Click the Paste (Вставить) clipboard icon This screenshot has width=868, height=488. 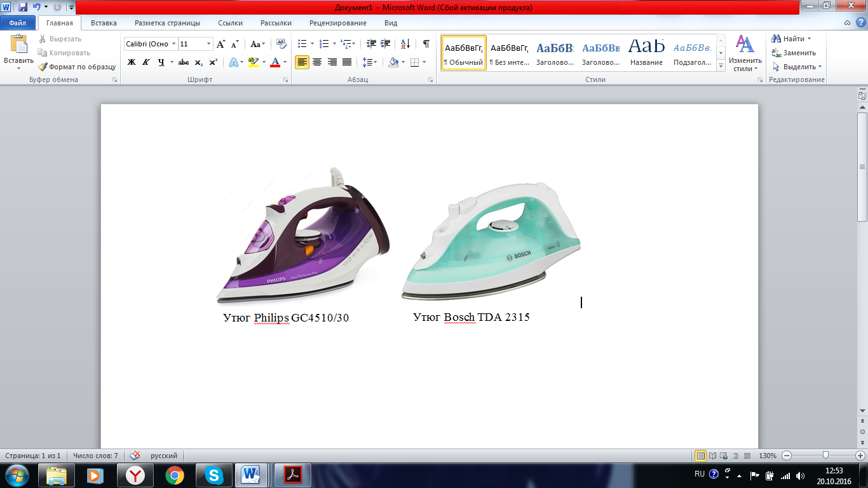coord(18,45)
